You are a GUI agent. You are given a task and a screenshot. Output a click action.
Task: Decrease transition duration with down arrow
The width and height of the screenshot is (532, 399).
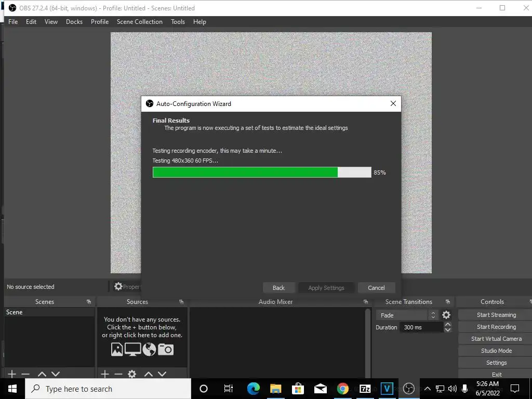click(x=447, y=330)
